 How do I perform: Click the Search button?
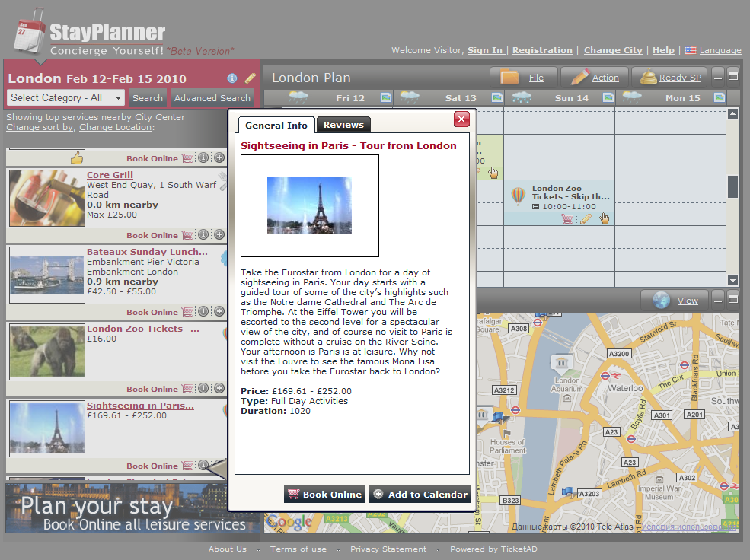(x=147, y=98)
